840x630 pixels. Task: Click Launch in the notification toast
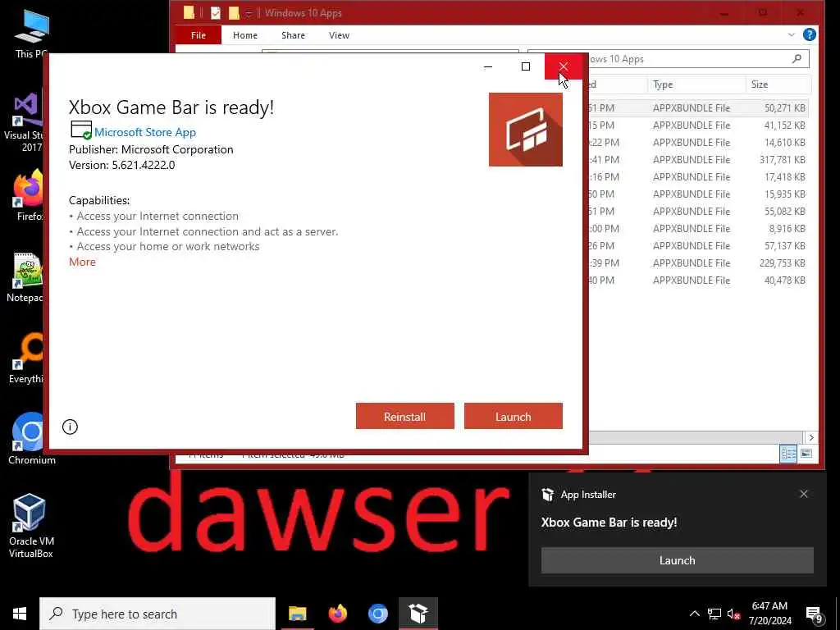(x=677, y=560)
